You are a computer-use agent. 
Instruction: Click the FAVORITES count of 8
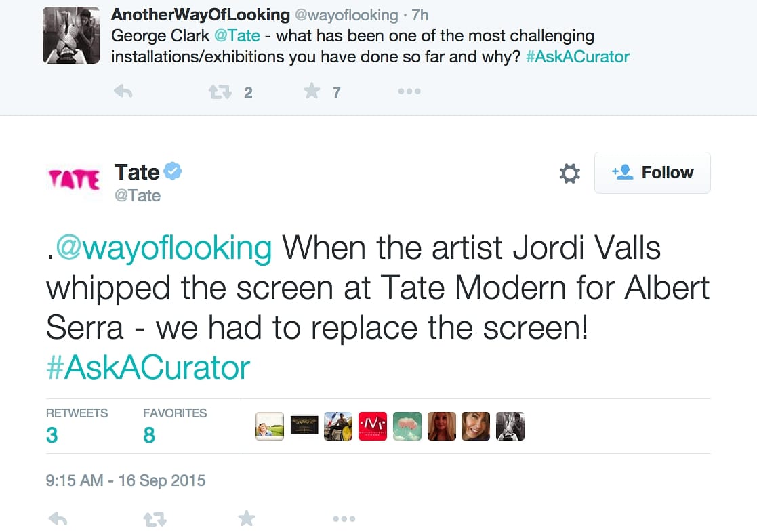pos(148,434)
